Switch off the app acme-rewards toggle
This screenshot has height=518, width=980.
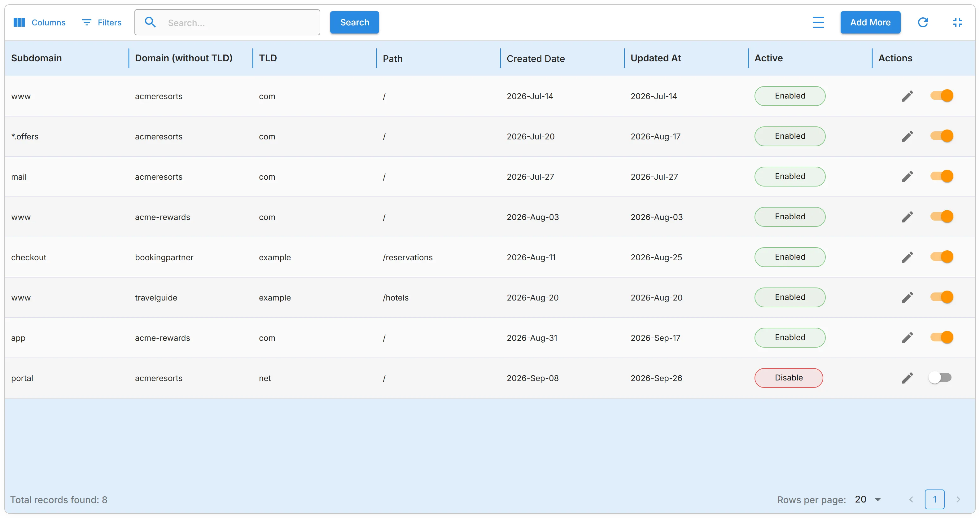(x=941, y=338)
